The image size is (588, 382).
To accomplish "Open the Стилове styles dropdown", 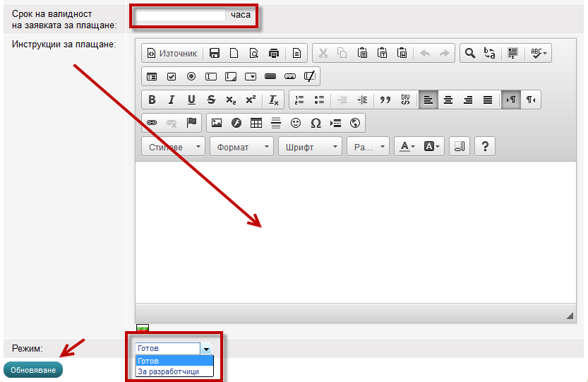I will (x=173, y=147).
